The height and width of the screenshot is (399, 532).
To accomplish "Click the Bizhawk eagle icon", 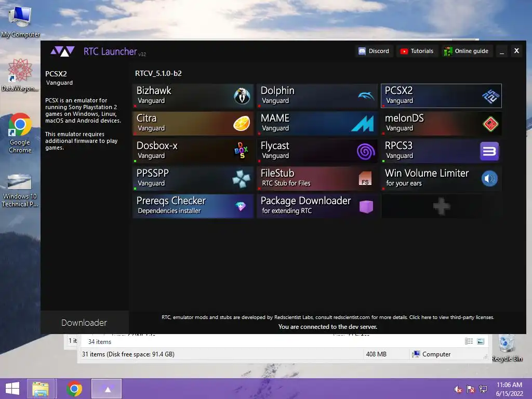I will (x=242, y=96).
